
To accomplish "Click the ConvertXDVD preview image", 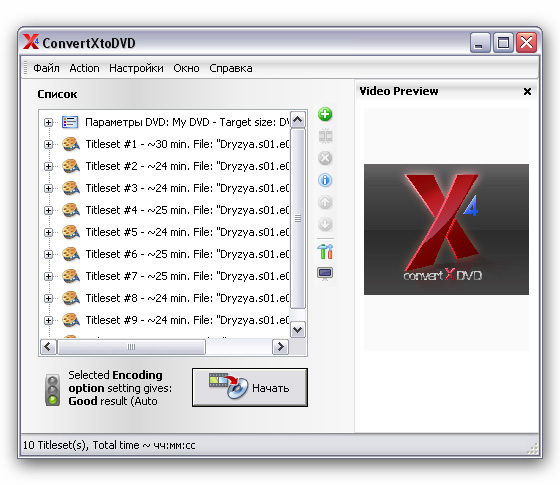I will [x=446, y=229].
